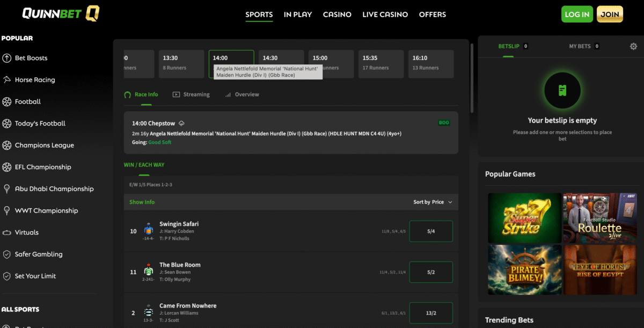
Task: Open the Super Strike game thumbnail
Action: (x=524, y=218)
